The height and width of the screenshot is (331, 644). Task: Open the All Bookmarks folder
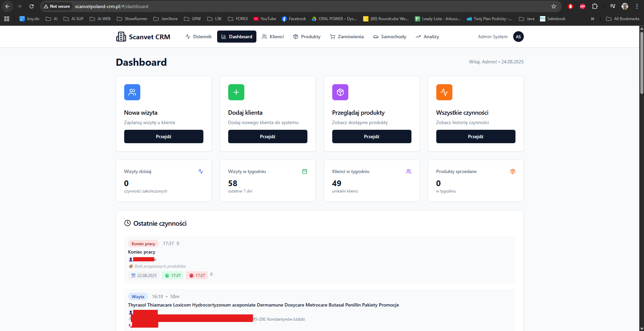(623, 19)
